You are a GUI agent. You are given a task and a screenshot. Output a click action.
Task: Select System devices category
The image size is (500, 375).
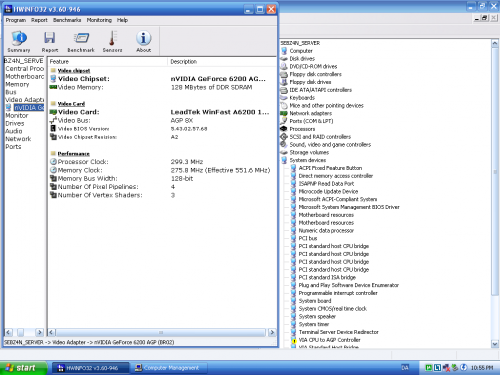pyautogui.click(x=308, y=160)
